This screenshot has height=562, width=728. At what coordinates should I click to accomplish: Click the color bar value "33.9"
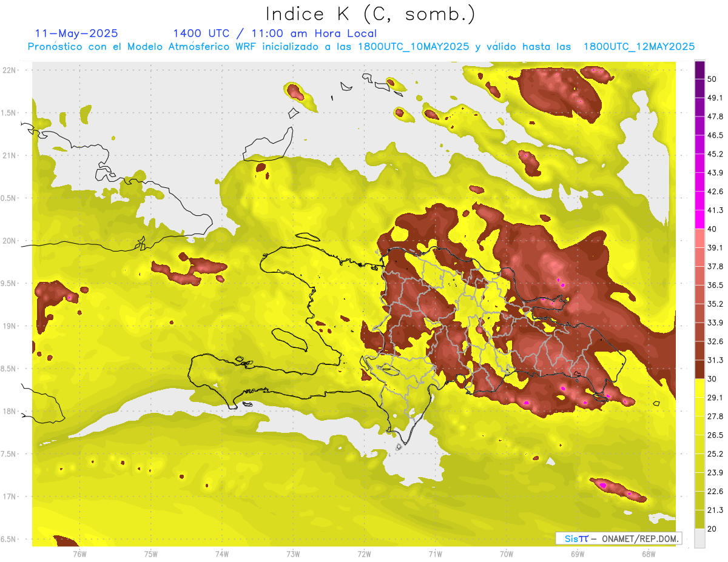pos(715,323)
